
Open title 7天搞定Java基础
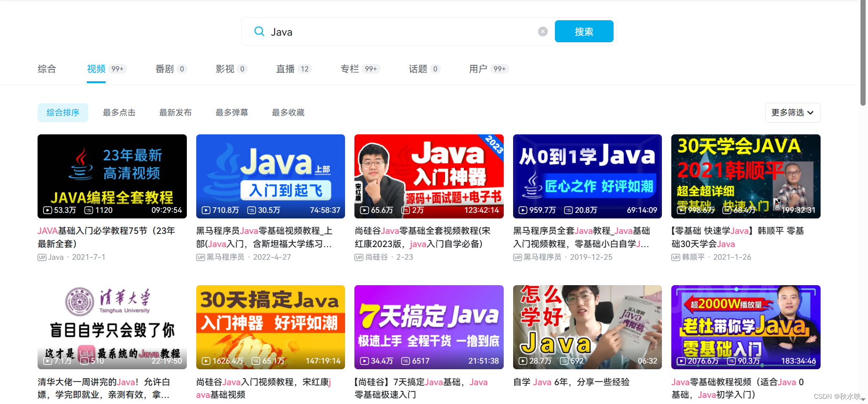[421, 388]
